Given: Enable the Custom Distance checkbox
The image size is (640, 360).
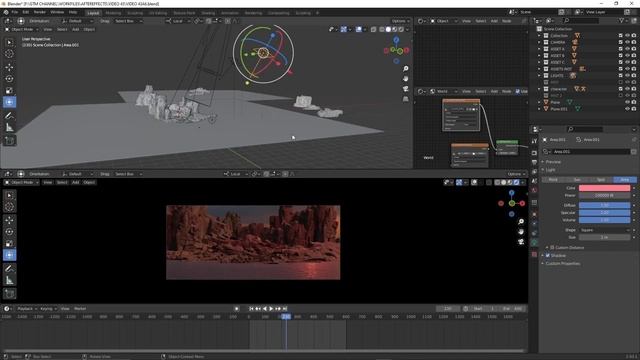Looking at the screenshot, I should click(x=552, y=247).
